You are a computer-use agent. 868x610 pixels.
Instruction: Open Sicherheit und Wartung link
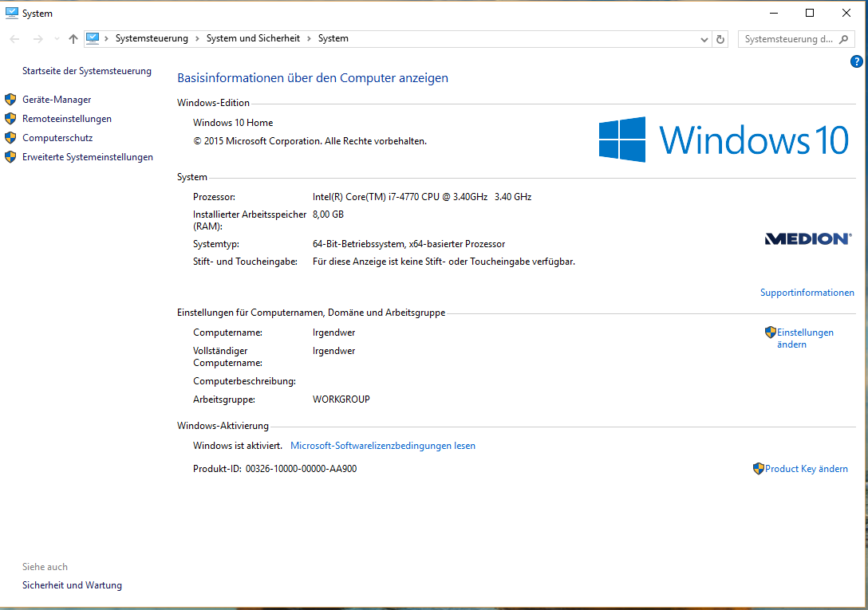point(72,585)
